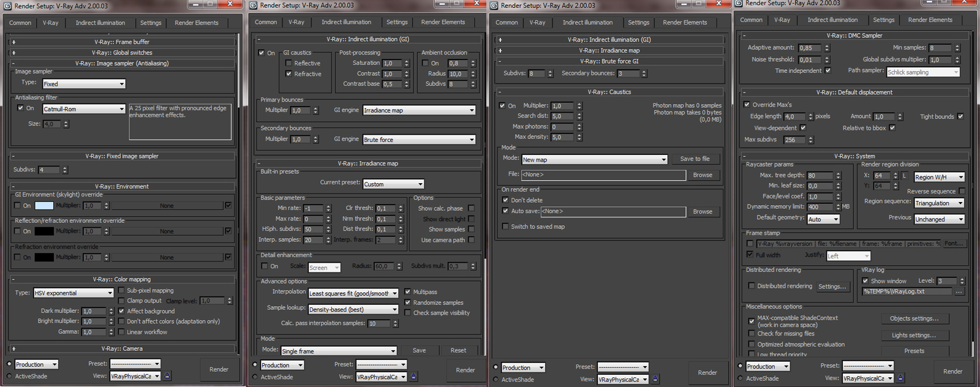This screenshot has width=980, height=387.
Task: Open Sample lookup Density-based dropdown
Action: coord(353,309)
